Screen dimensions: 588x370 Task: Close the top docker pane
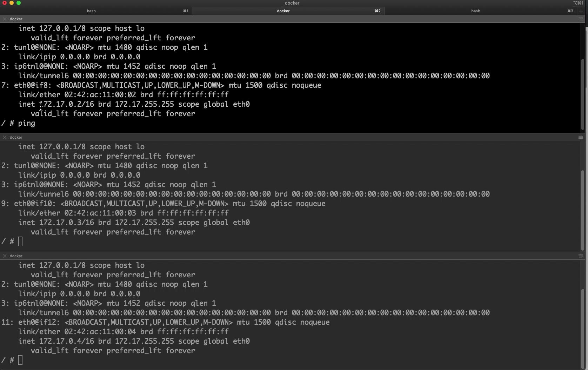click(x=5, y=19)
